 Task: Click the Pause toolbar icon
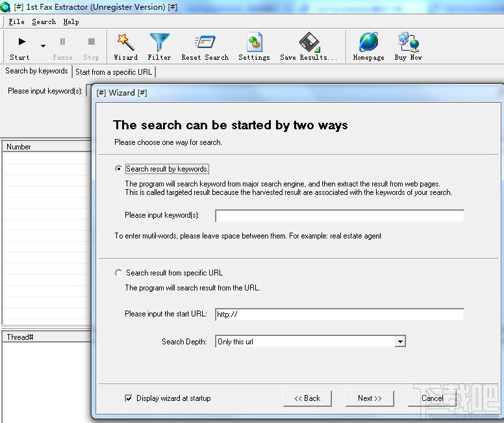[x=63, y=42]
